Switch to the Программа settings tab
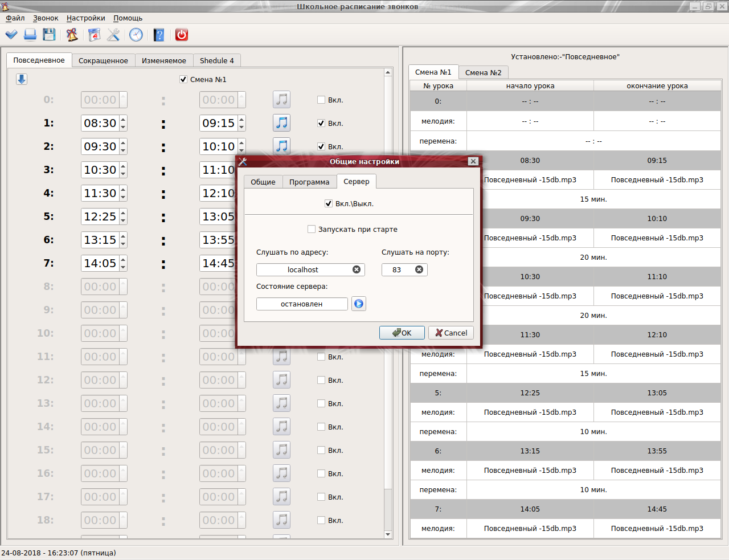Screen dimensions: 729x560 (309, 182)
